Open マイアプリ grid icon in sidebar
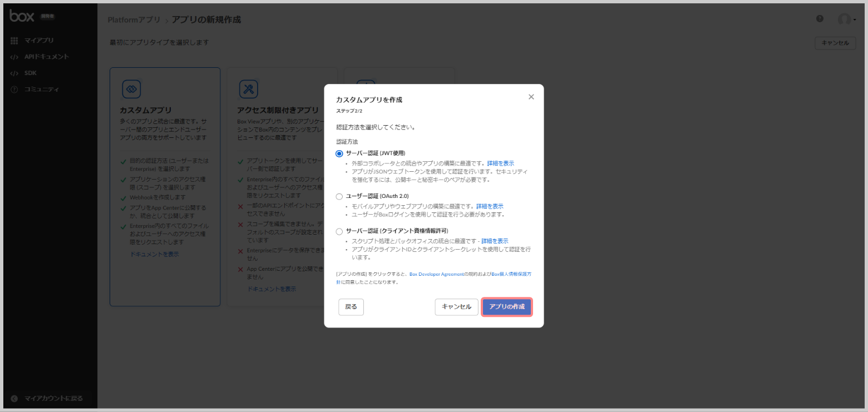868x412 pixels. pyautogui.click(x=14, y=41)
